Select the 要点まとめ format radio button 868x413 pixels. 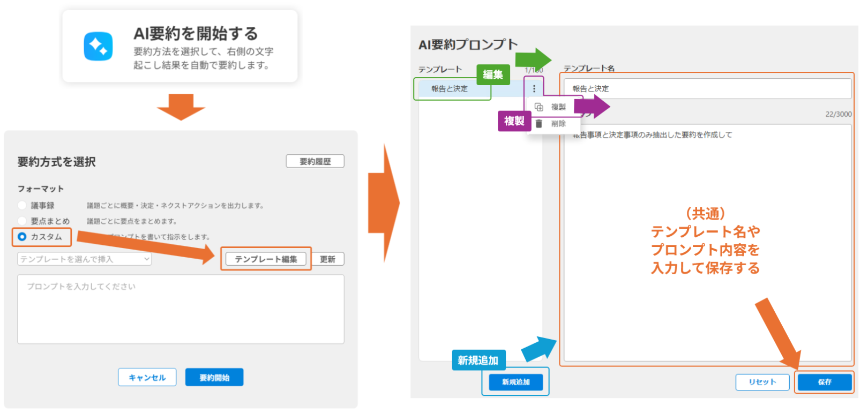click(22, 221)
